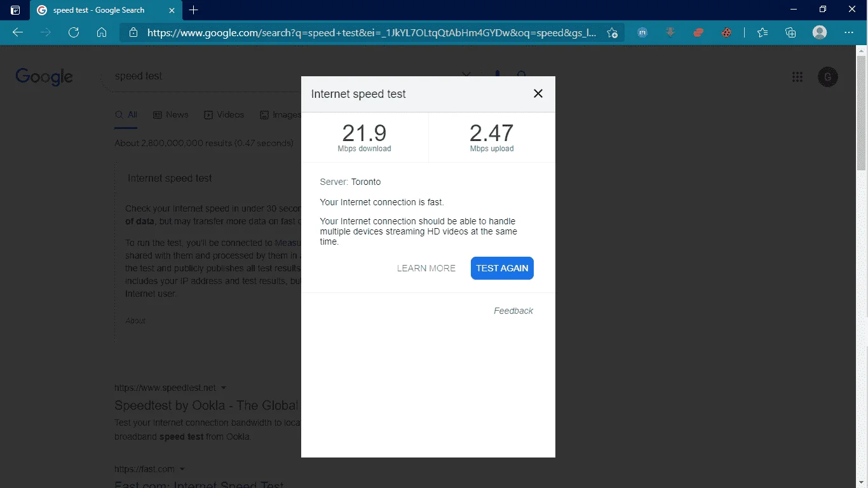Restore down the browser window
Image resolution: width=868 pixels, height=488 pixels.
point(824,10)
